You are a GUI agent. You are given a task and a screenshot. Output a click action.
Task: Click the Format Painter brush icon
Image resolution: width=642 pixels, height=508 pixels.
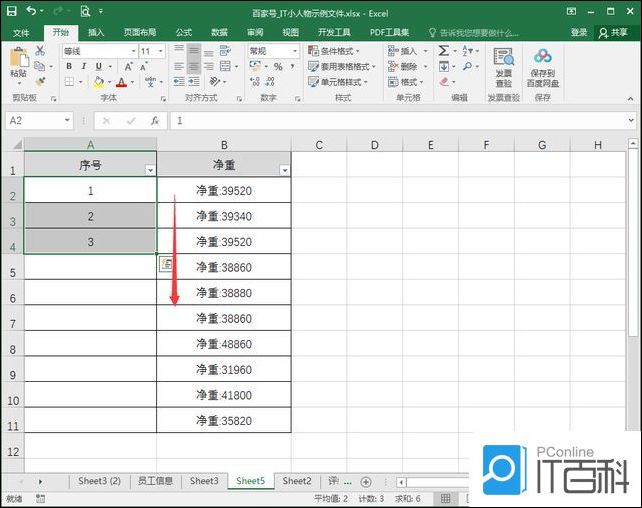coord(41,82)
